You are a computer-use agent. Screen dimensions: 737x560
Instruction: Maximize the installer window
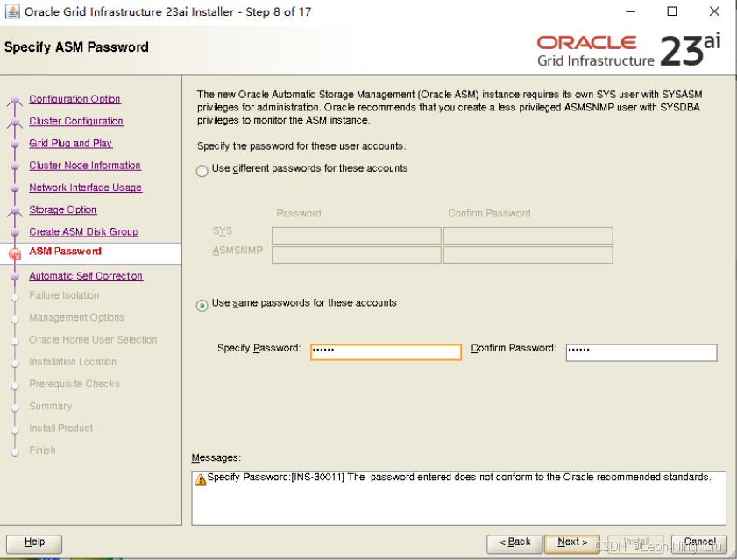coord(672,11)
